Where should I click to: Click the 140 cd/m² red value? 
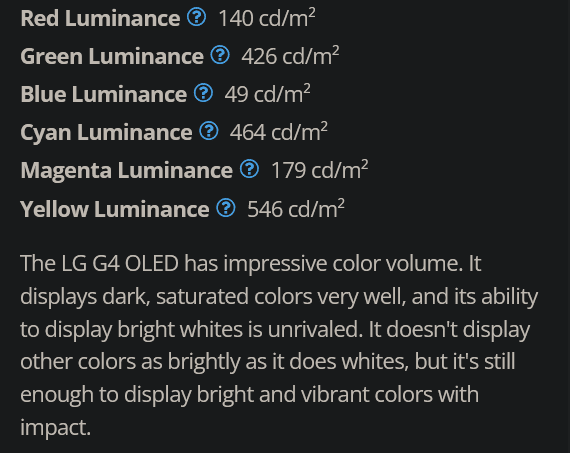267,18
